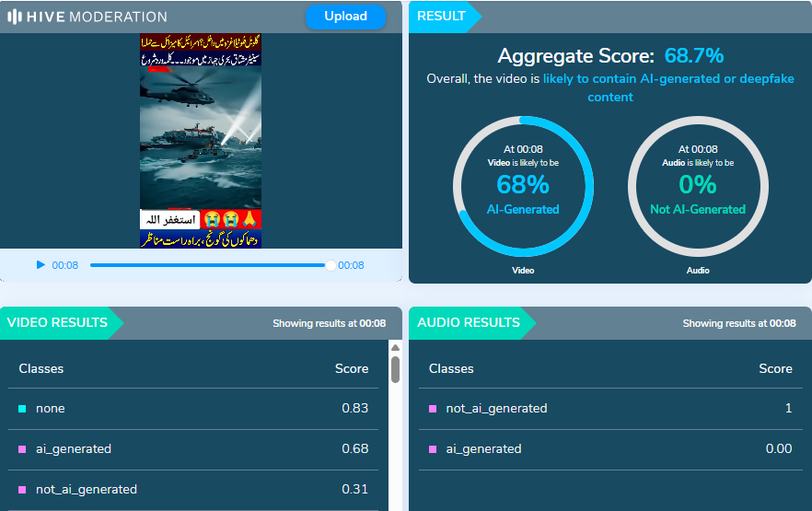This screenshot has height=511, width=812.
Task: Click the Hive Moderation logo icon
Action: pos(16,17)
